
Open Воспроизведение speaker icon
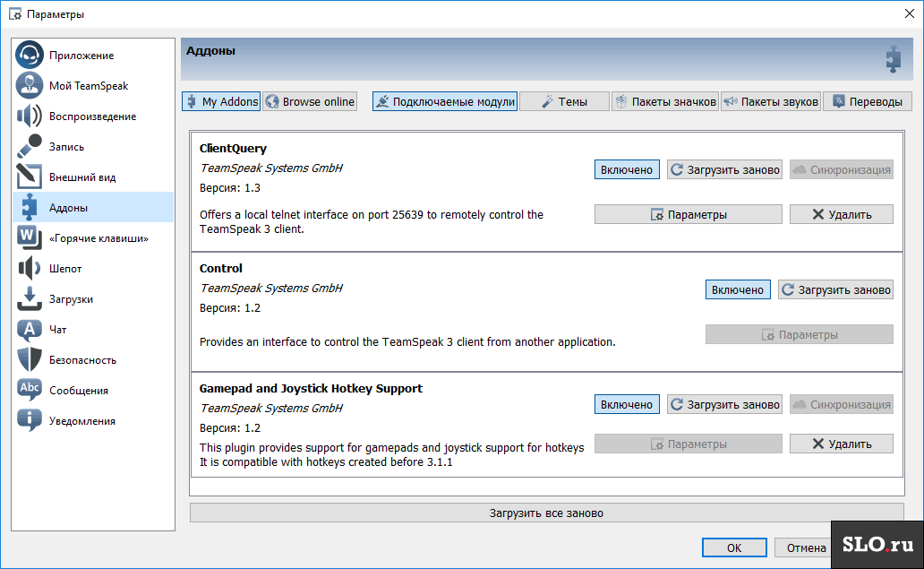[x=30, y=116]
